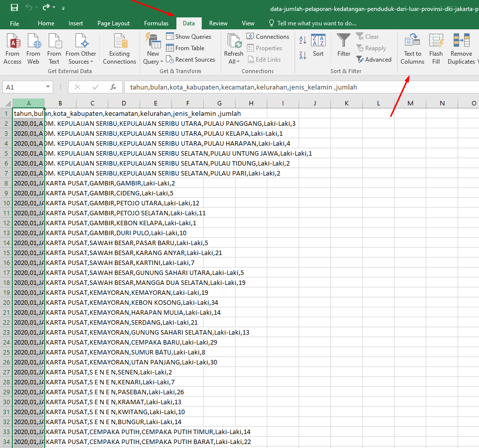This screenshot has height=448, width=479.
Task: Click Existing Connections
Action: (119, 48)
